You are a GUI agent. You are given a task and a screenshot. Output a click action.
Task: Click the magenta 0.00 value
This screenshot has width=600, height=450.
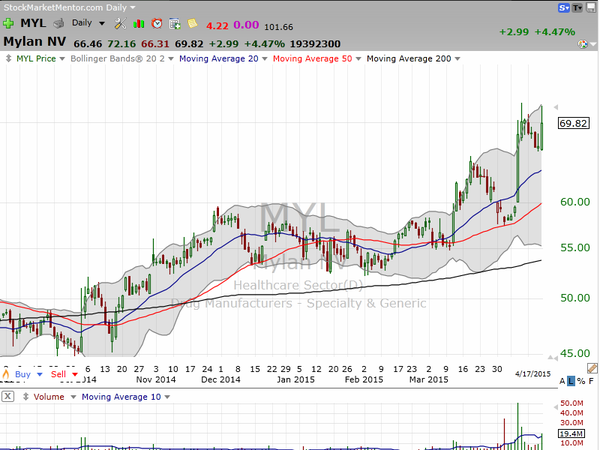pos(246,25)
